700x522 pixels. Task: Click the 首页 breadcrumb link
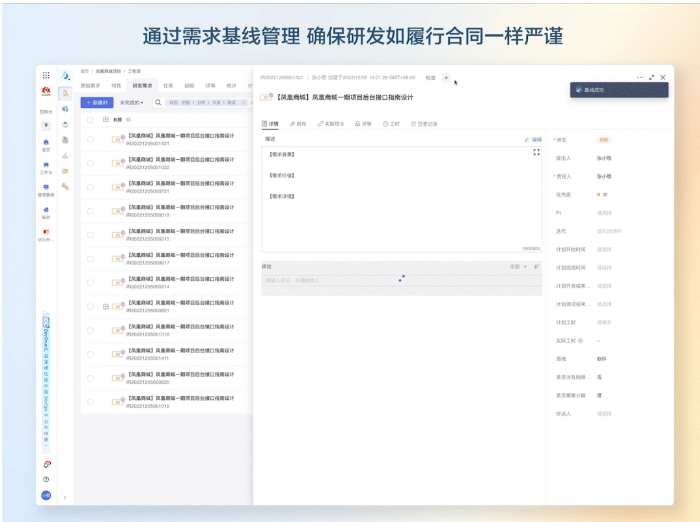[84, 71]
